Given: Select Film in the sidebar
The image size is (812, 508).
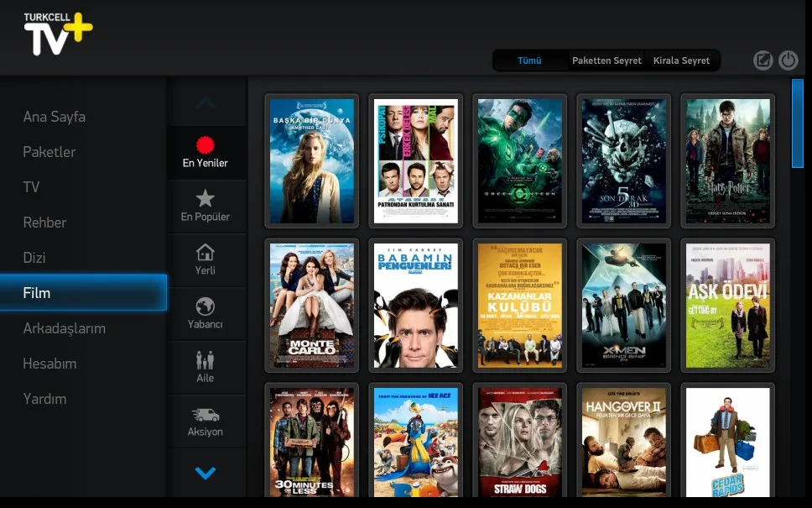Looking at the screenshot, I should coord(83,293).
